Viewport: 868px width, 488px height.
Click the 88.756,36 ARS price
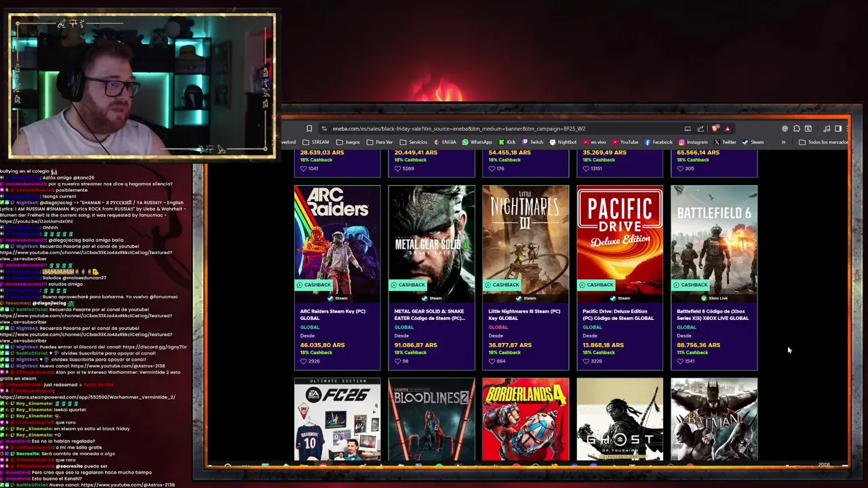(x=698, y=345)
